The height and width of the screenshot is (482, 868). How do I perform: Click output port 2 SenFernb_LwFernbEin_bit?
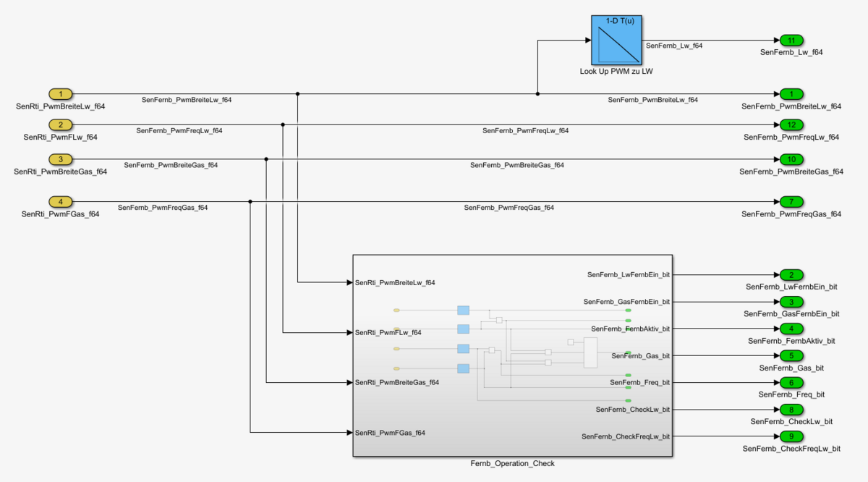click(x=791, y=275)
